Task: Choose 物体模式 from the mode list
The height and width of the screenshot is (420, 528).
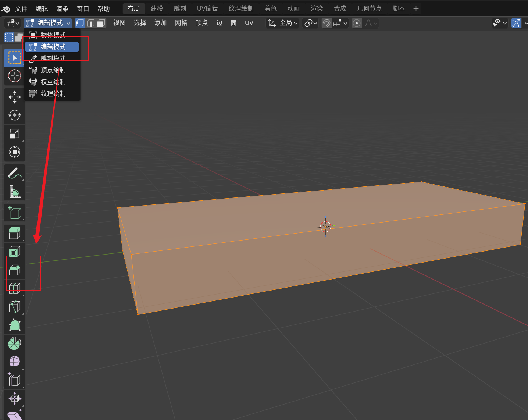Action: pyautogui.click(x=53, y=35)
